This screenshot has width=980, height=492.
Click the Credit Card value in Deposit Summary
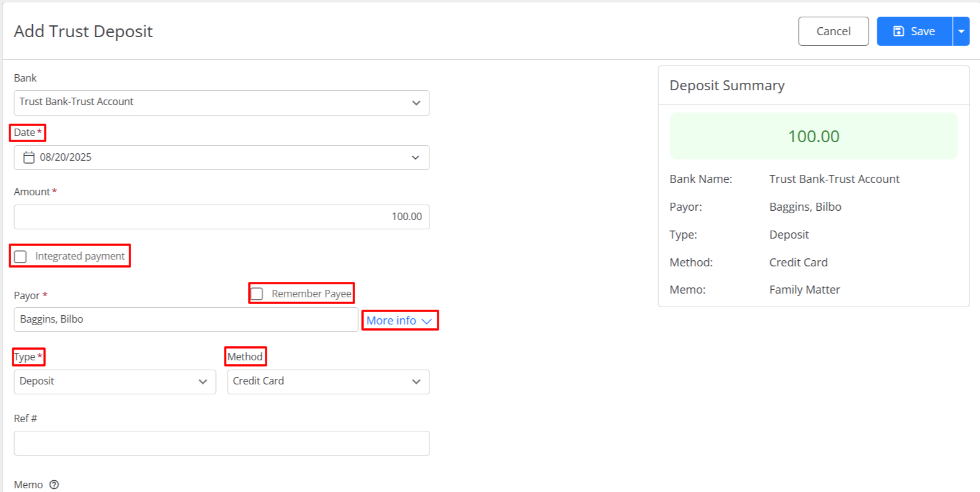click(798, 263)
